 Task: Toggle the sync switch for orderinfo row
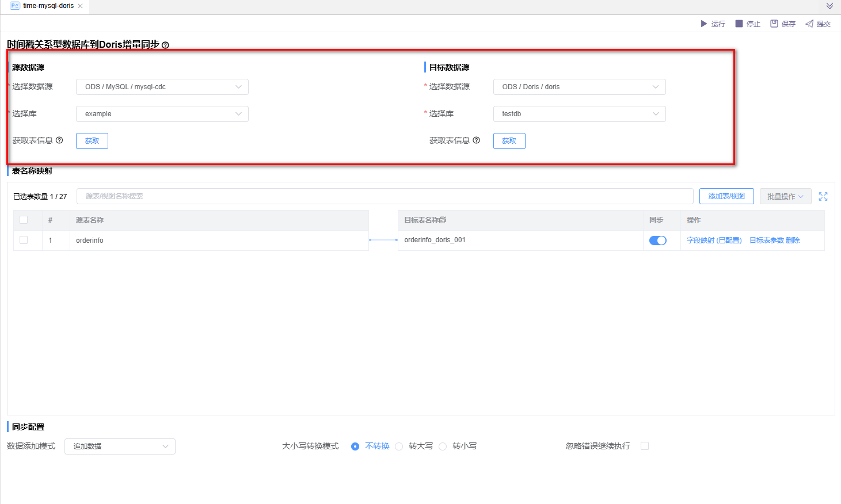[x=657, y=240]
